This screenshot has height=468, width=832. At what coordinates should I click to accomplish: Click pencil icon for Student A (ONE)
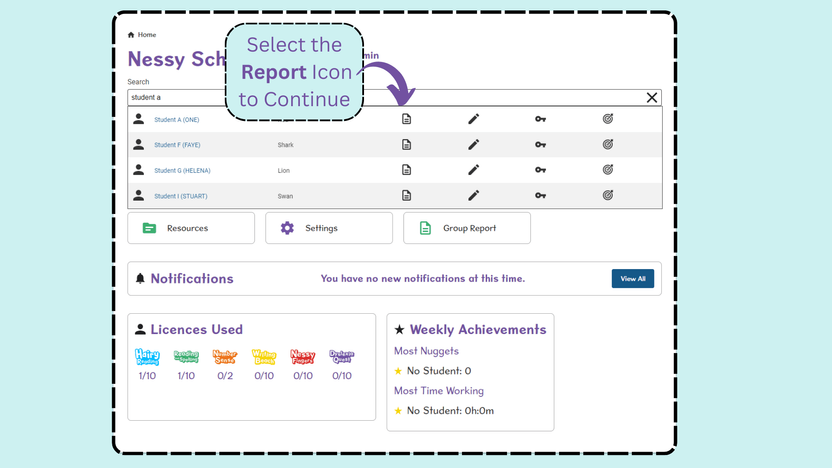pyautogui.click(x=473, y=119)
